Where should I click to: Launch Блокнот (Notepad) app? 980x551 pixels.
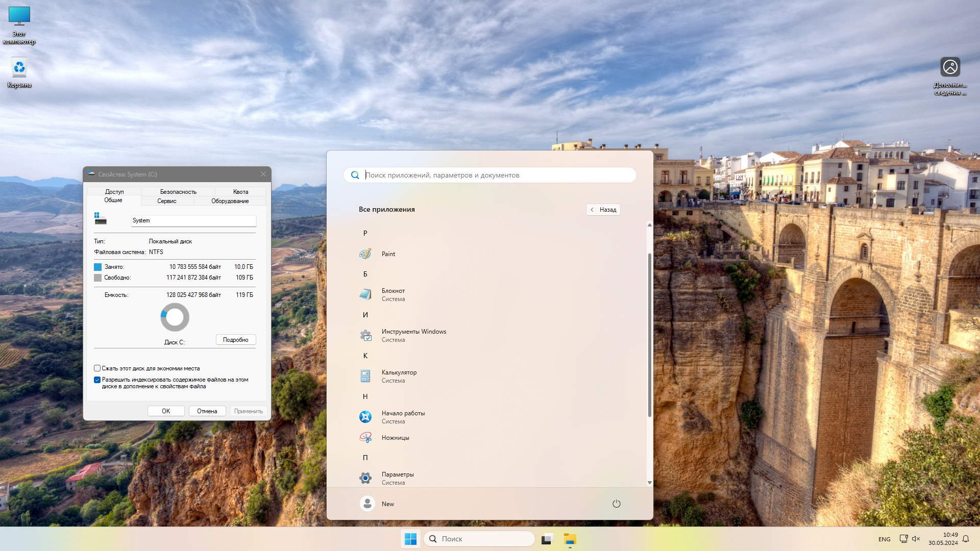tap(393, 294)
